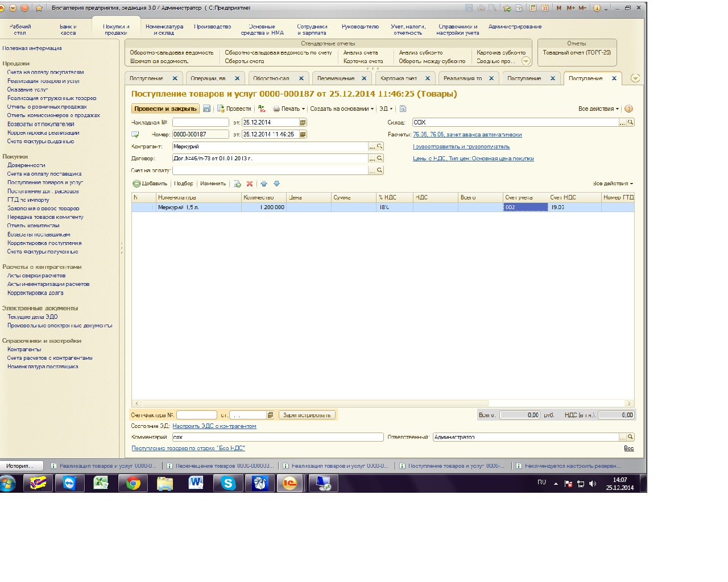
Task: Open Excel from the taskbar
Action: 101,484
